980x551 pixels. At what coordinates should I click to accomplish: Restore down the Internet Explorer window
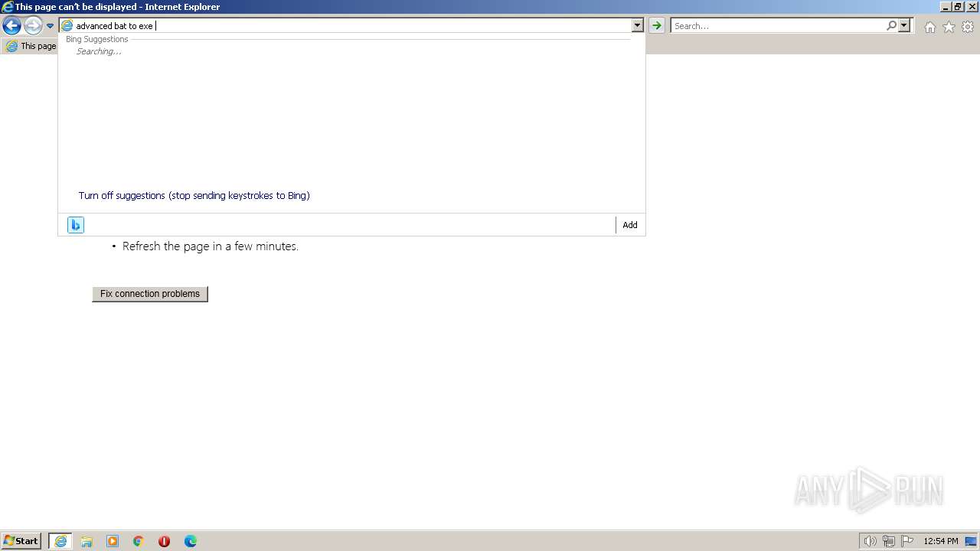958,6
